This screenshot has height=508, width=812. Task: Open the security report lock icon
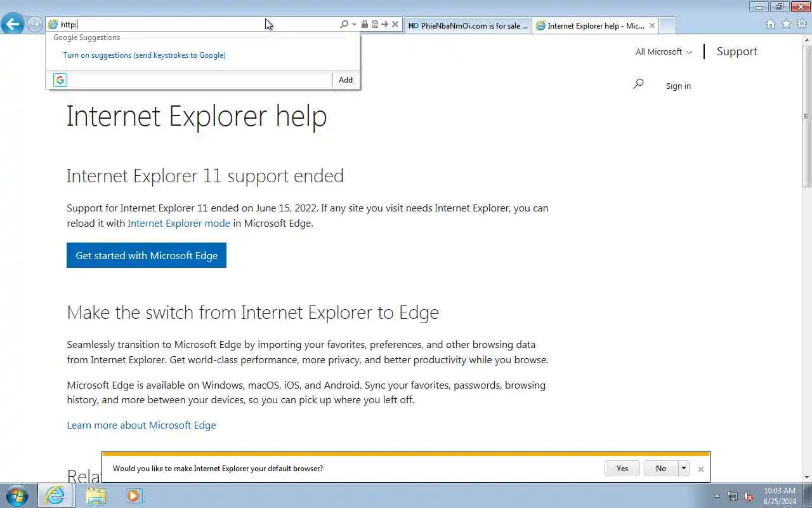(x=365, y=25)
